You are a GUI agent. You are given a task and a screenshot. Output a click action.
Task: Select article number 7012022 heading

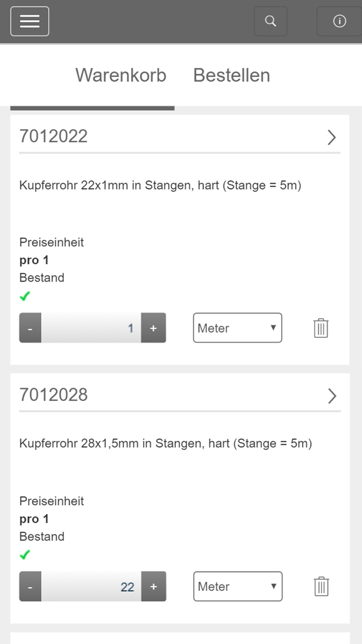pyautogui.click(x=54, y=137)
